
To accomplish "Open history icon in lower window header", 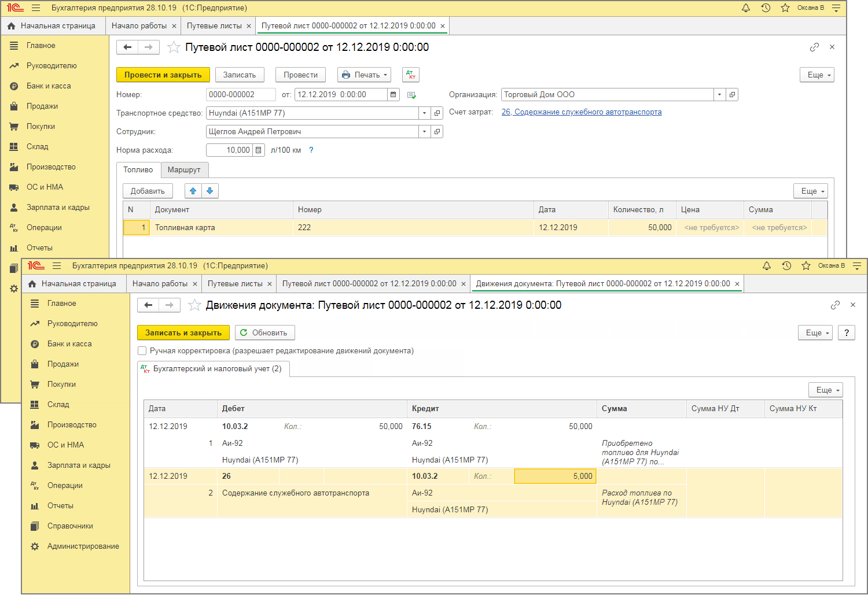I will pyautogui.click(x=786, y=266).
